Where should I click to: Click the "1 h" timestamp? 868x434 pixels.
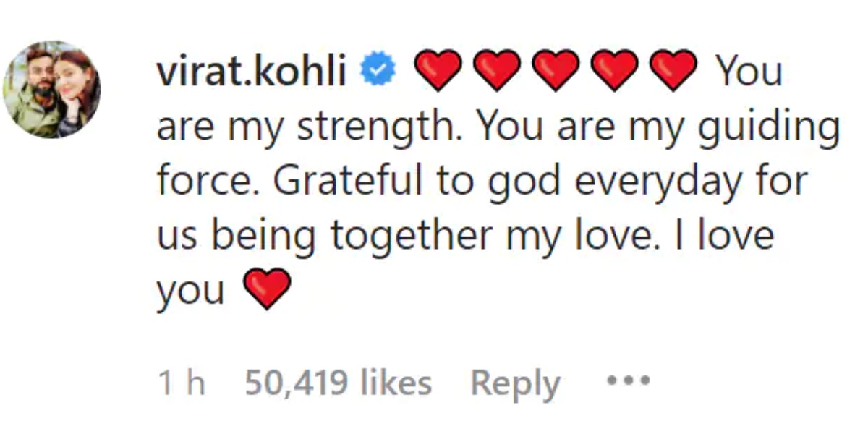181,383
